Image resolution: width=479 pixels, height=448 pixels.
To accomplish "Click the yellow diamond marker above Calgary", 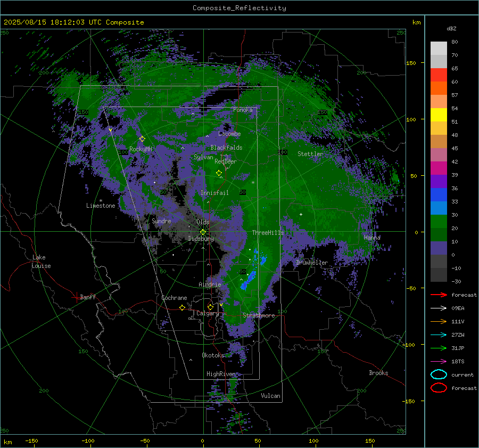I will pyautogui.click(x=210, y=307).
